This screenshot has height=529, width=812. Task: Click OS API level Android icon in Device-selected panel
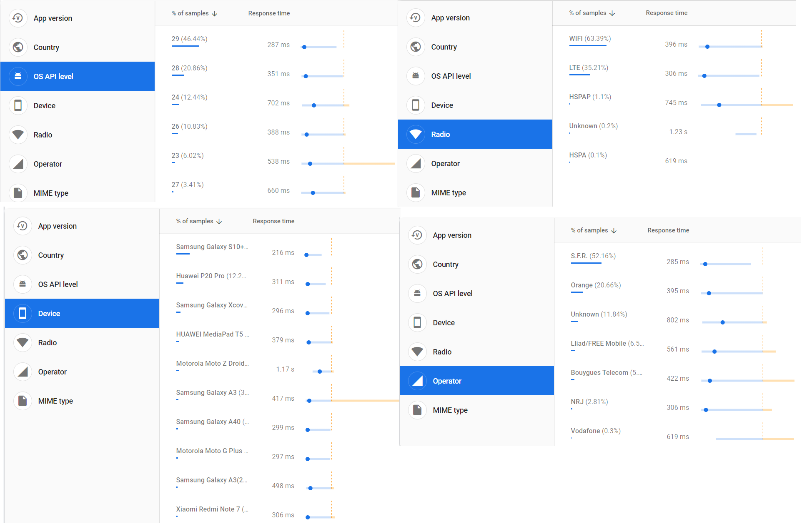tap(23, 284)
